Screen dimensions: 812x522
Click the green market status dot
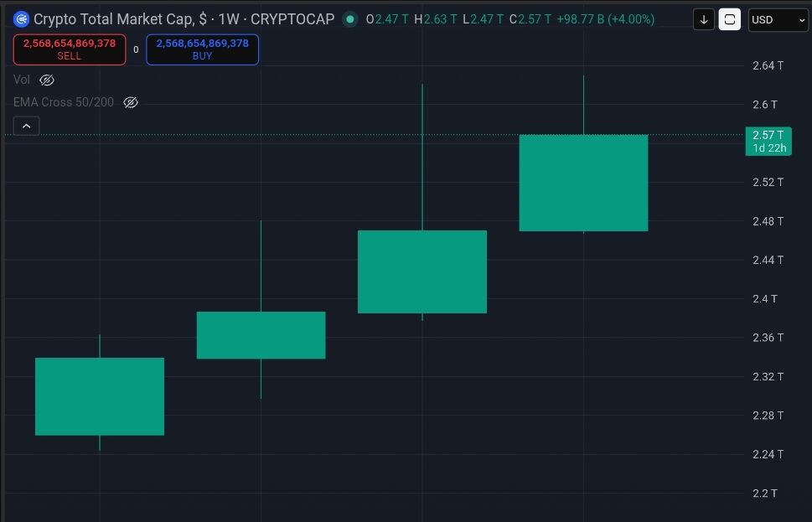tap(350, 19)
